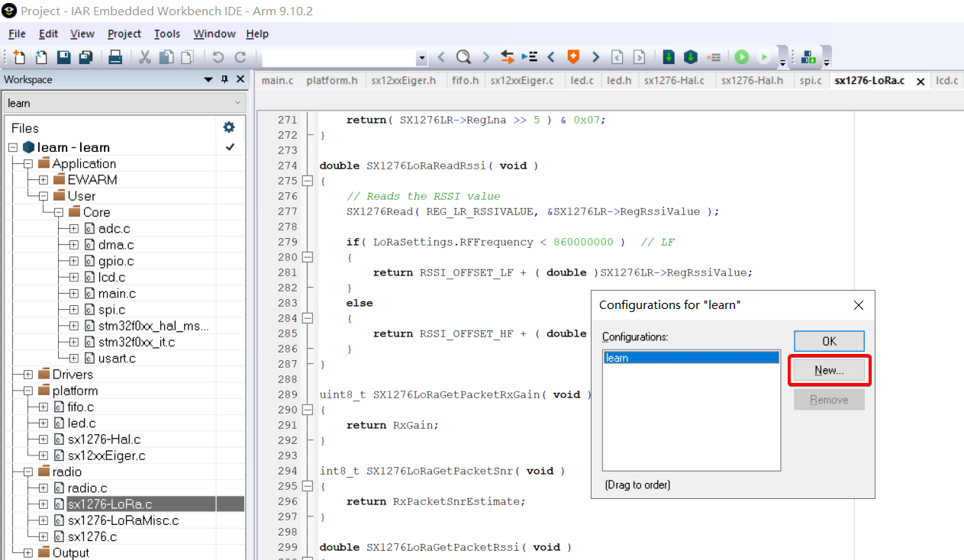Viewport: 964px width, 560px height.
Task: Click the Undo arrow in the toolbar
Action: coord(218,57)
